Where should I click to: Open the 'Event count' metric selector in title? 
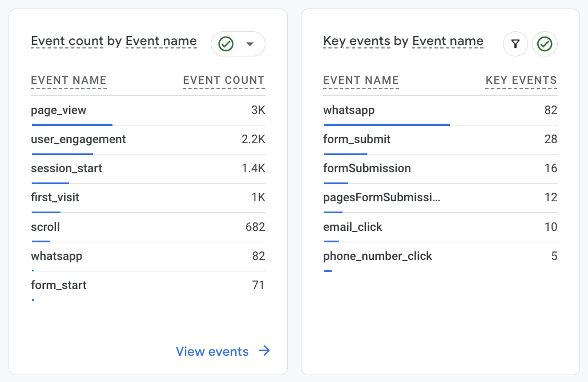click(67, 41)
